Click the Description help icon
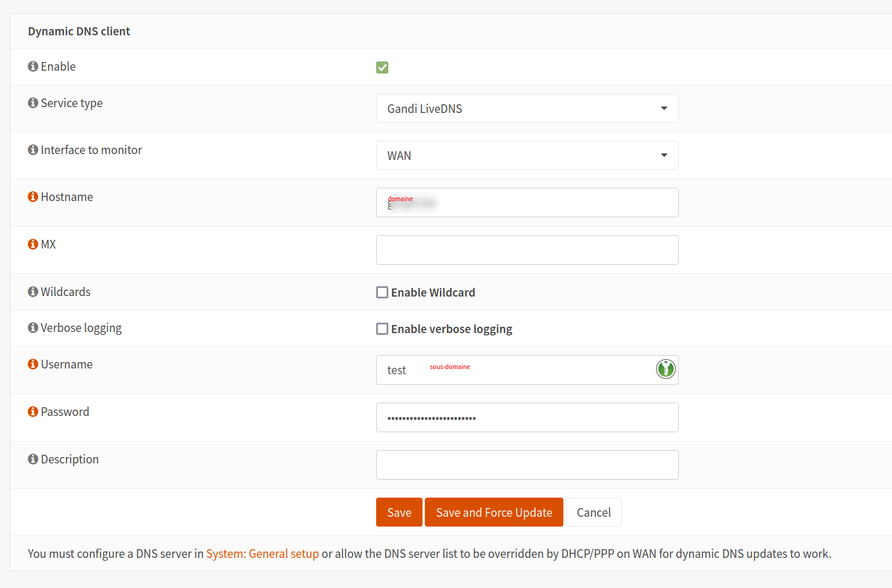The height and width of the screenshot is (588, 892). (33, 459)
